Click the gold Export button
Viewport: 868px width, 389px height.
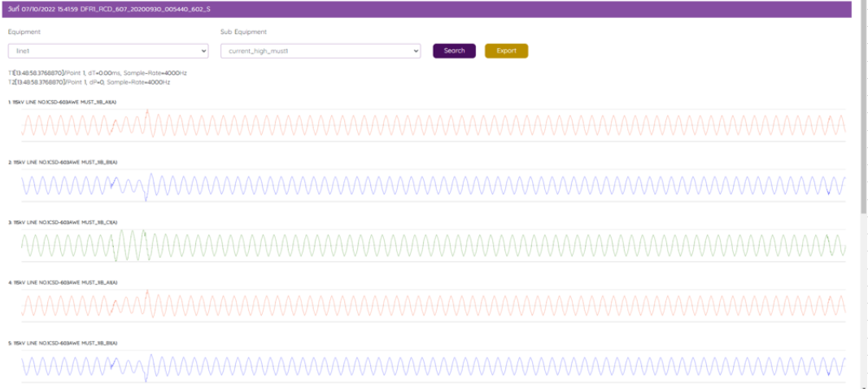point(506,50)
